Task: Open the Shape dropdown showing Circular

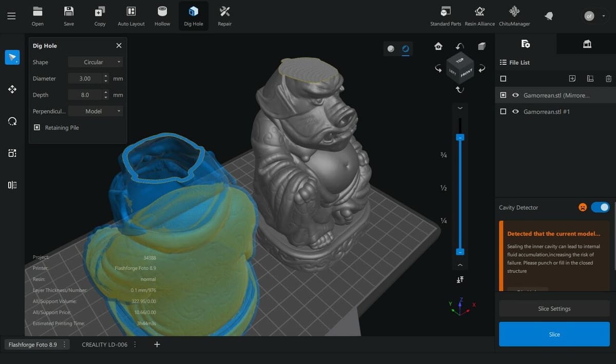Action: tap(95, 62)
